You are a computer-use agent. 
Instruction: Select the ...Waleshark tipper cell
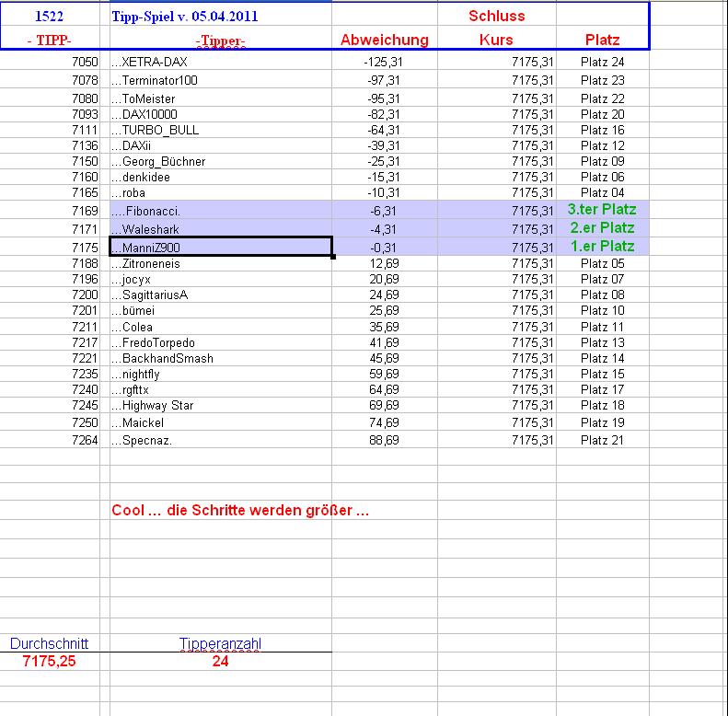(221, 228)
